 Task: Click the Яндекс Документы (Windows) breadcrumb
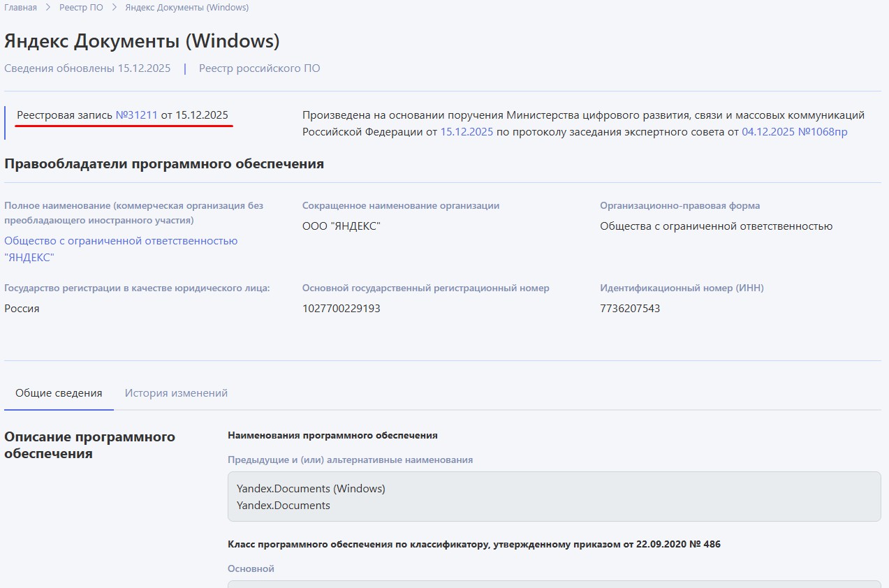point(187,8)
